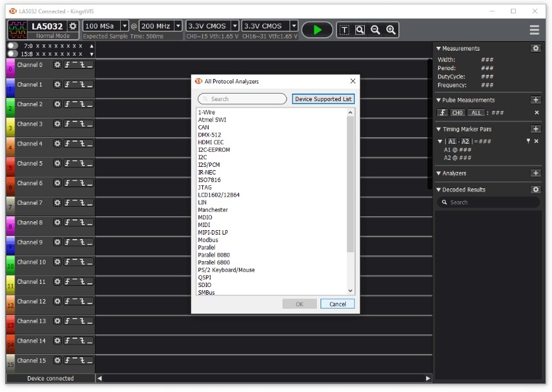Select 1-Wire protocol analyzer
This screenshot has width=552, height=392.
point(206,113)
